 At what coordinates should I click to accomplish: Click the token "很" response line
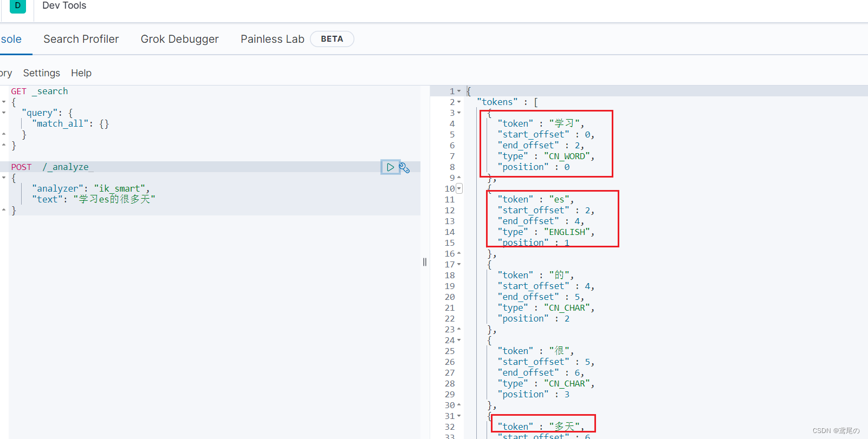click(x=535, y=351)
